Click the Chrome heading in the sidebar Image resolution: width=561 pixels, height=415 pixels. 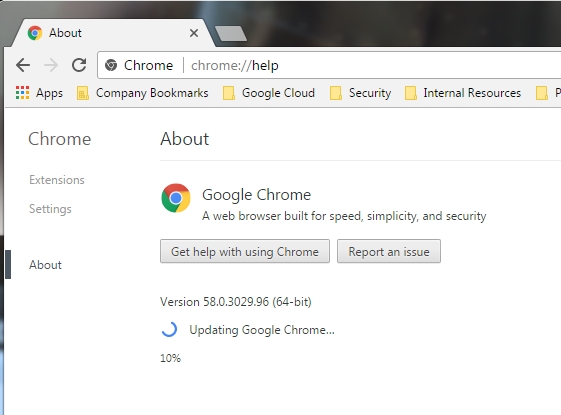coord(60,139)
